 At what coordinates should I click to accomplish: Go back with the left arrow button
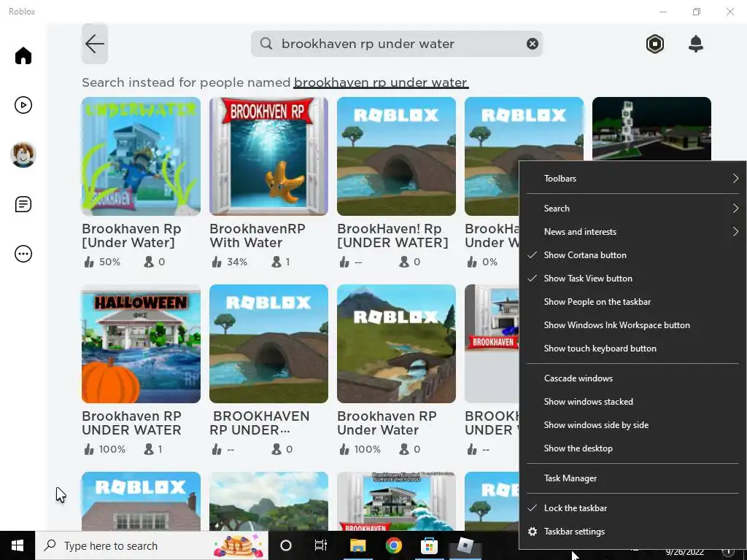pos(95,44)
